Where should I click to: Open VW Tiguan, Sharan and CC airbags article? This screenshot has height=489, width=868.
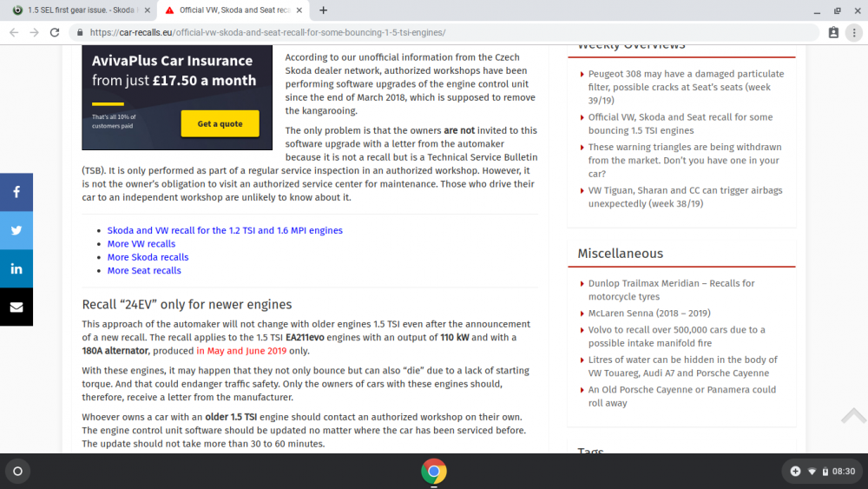(x=686, y=196)
